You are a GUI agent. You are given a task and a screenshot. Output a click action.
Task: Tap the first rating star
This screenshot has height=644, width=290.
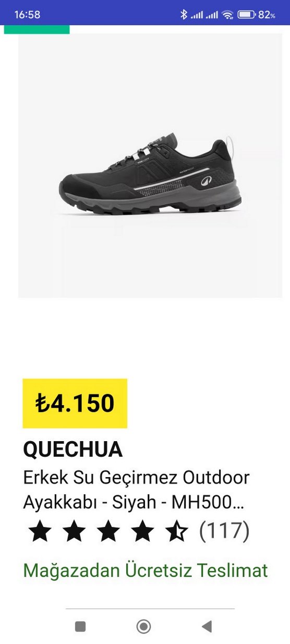click(x=40, y=532)
